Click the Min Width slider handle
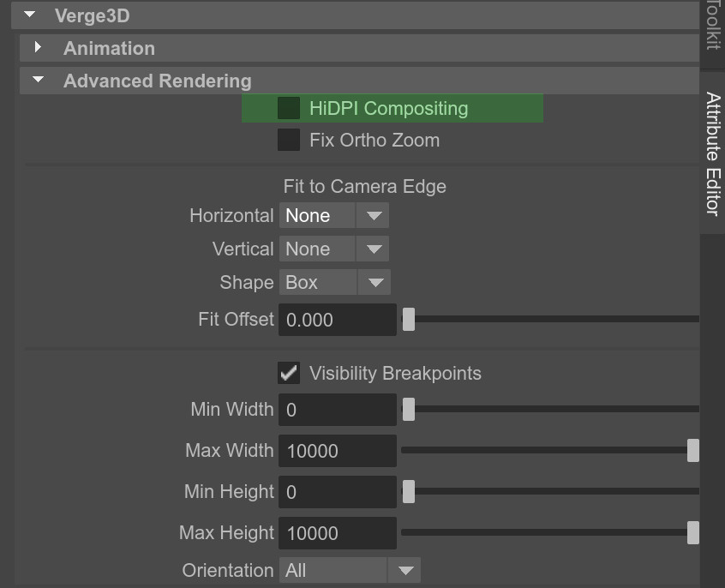Viewport: 725px width, 588px height. click(409, 409)
